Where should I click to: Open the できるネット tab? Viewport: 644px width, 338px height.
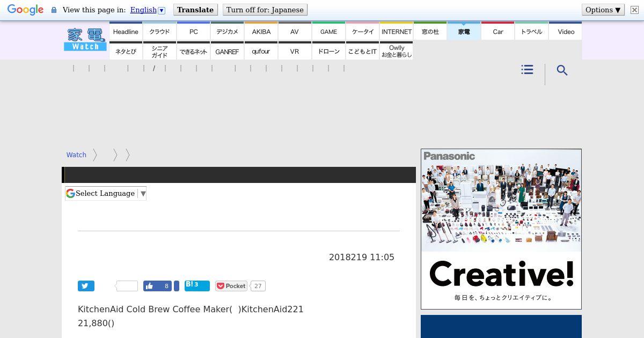click(x=193, y=51)
